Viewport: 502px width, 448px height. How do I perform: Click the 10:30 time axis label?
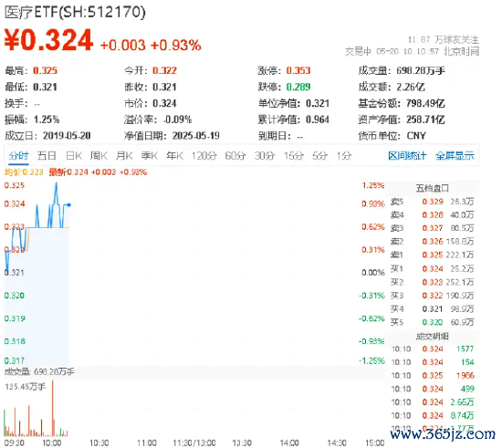99,443
